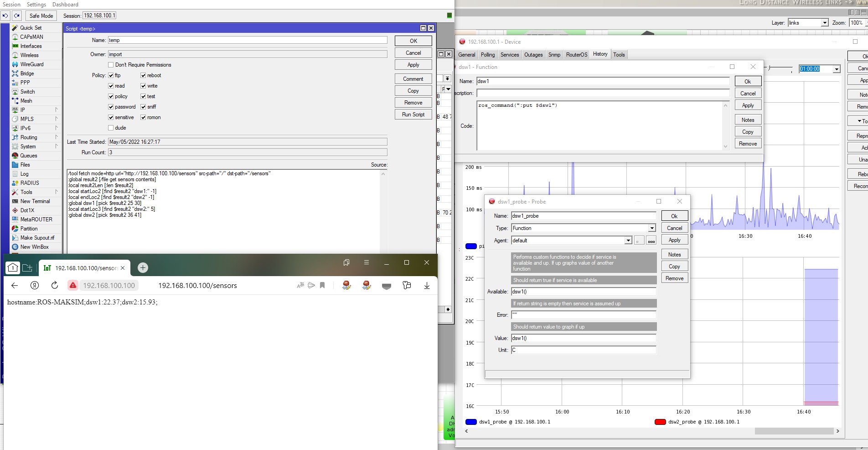Expand the IP submenu in sidebar
The image size is (868, 450).
tap(57, 110)
